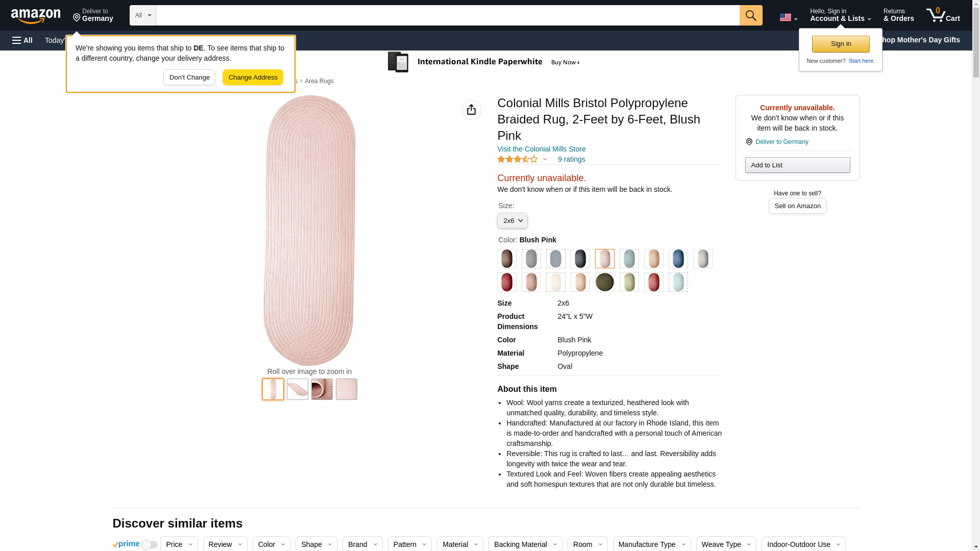Click the Kindle Paperwhite banner

pyautogui.click(x=483, y=62)
